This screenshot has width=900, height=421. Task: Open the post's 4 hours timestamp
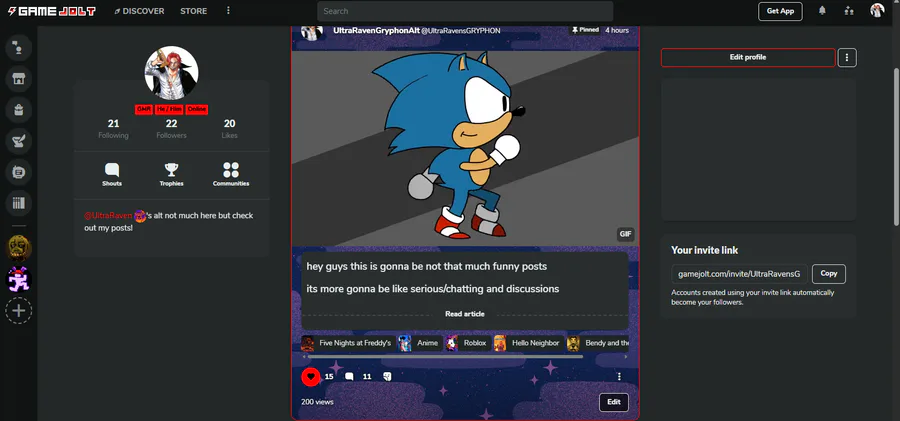(x=617, y=30)
